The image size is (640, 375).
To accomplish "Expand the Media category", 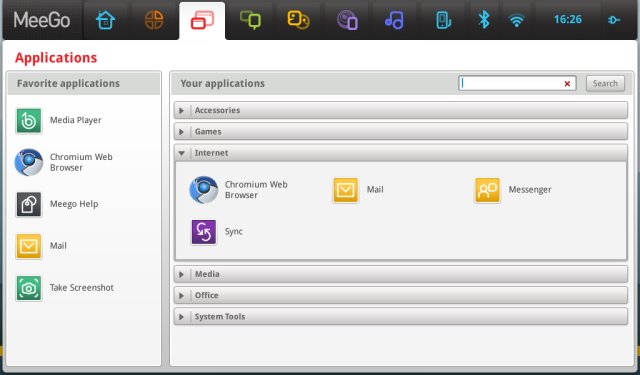I will click(401, 274).
